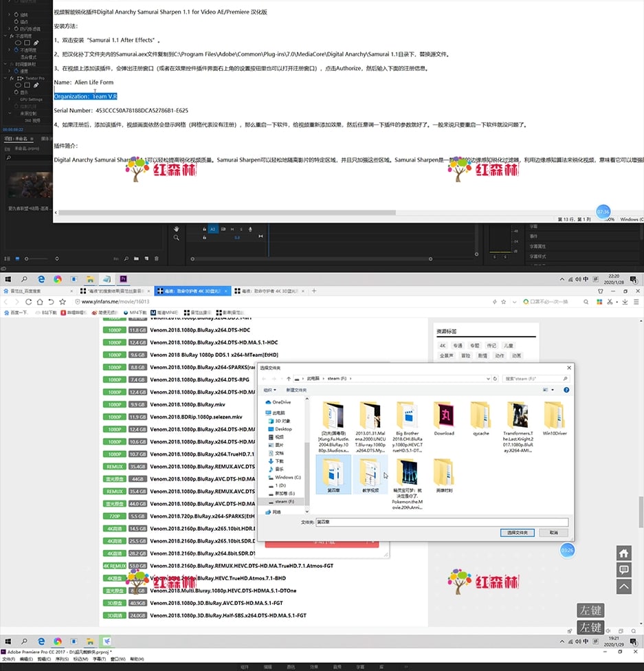Pick the pen mask tool under Twixtor Pro
This screenshot has height=671, width=644.
(x=36, y=85)
